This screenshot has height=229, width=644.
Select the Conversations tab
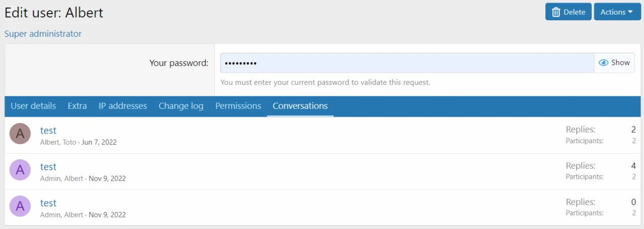[300, 106]
